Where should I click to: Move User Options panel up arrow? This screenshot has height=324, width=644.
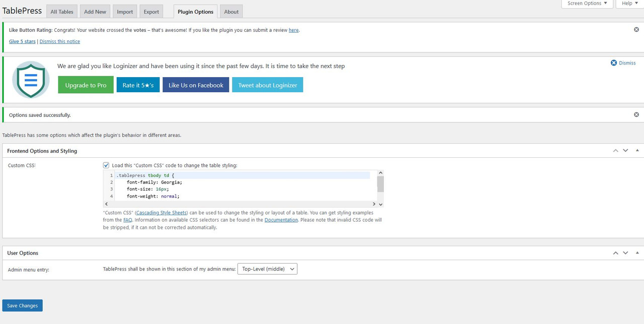point(615,253)
